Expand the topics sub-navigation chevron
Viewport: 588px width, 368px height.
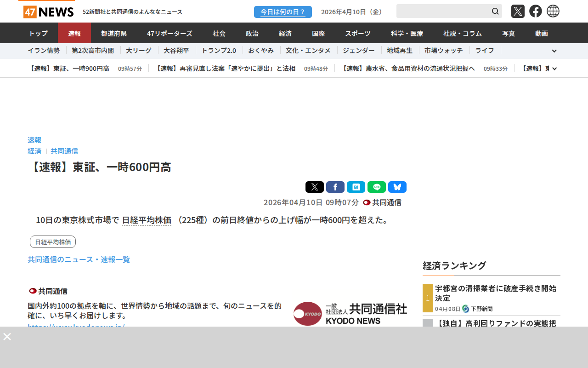[554, 51]
